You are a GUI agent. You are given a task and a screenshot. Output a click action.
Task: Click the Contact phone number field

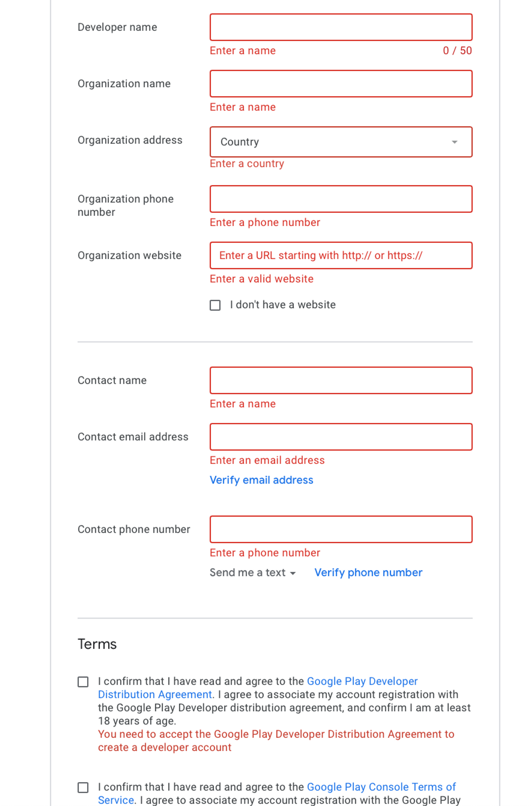pos(341,529)
